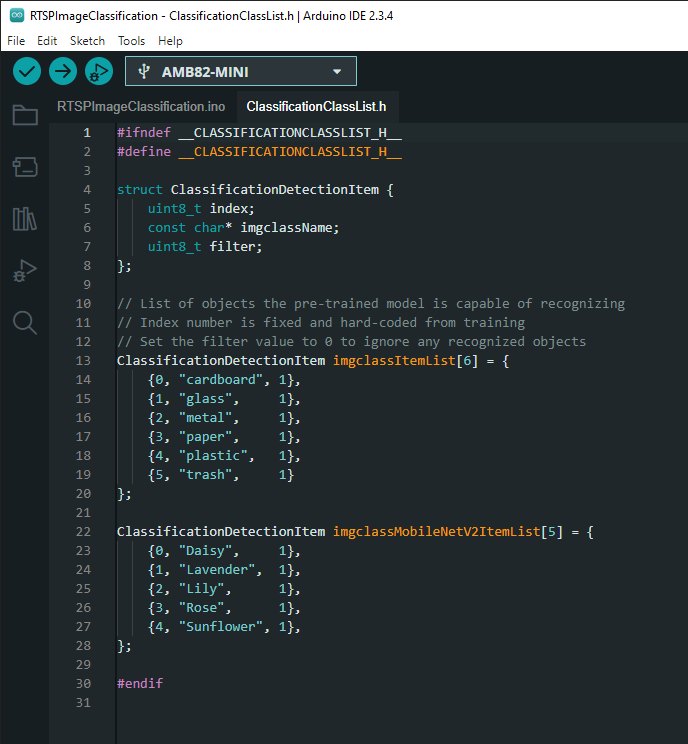
Task: Click the Upload arrow button
Action: point(63,71)
